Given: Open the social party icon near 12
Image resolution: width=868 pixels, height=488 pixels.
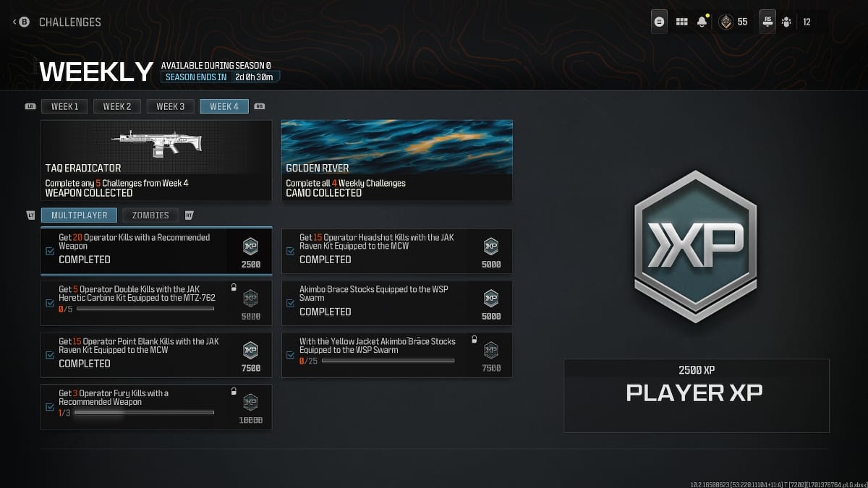Looking at the screenshot, I should tap(786, 22).
